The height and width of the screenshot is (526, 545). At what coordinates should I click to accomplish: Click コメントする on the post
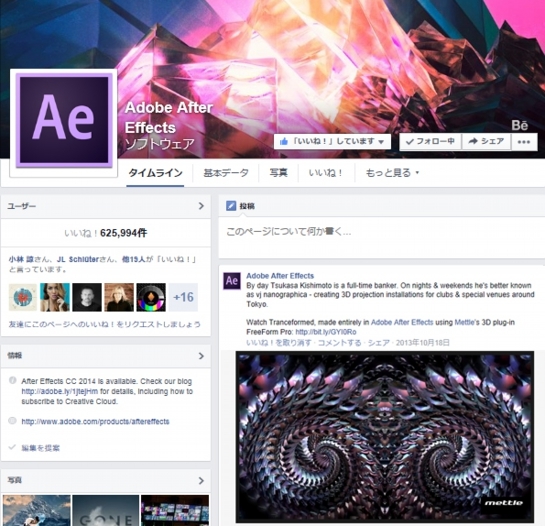pyautogui.click(x=339, y=343)
